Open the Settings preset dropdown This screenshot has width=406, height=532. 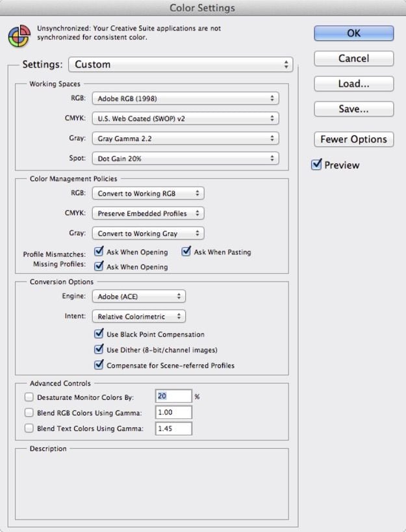point(180,64)
